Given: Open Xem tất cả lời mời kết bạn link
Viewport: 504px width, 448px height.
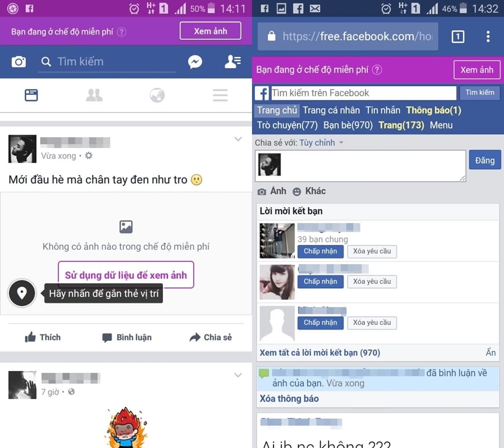Looking at the screenshot, I should tap(320, 353).
